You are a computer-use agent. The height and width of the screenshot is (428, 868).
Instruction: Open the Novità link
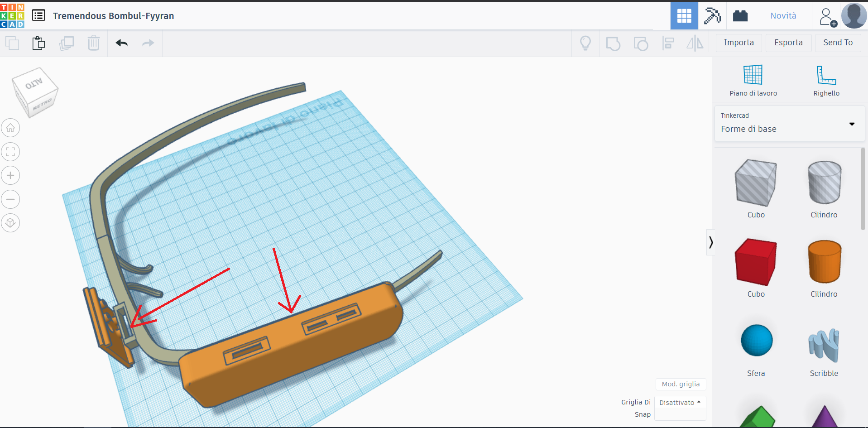[783, 16]
